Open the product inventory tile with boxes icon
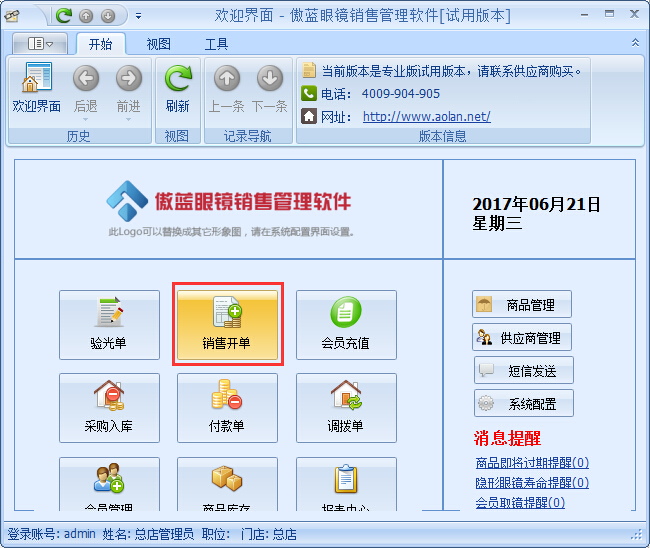 (x=227, y=484)
